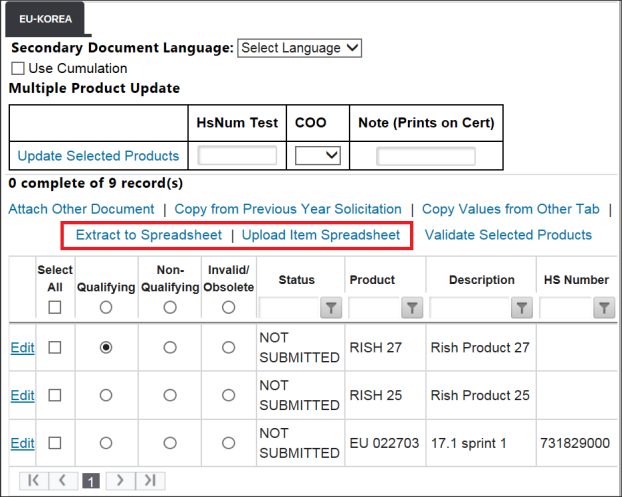Open the Status column filter icon

point(331,308)
